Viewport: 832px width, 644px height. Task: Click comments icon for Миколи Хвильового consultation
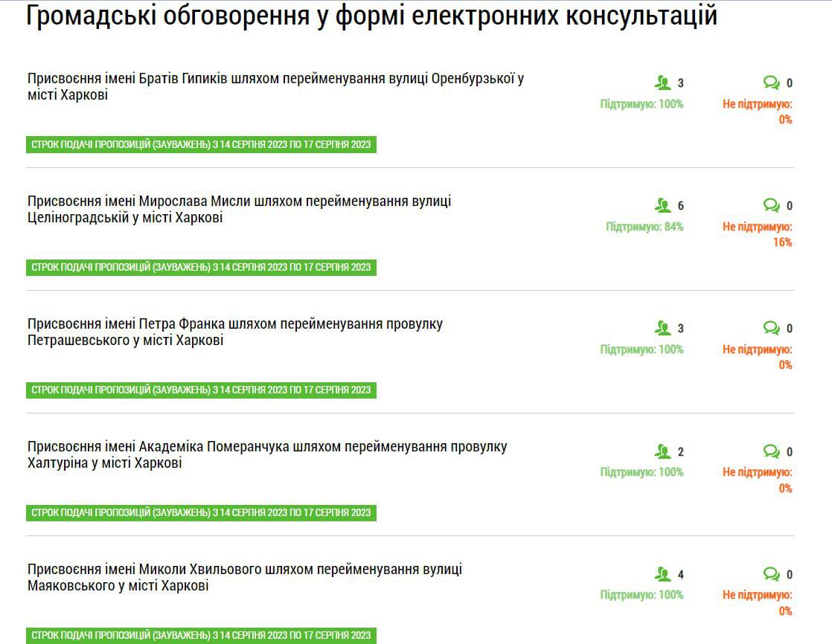[772, 574]
